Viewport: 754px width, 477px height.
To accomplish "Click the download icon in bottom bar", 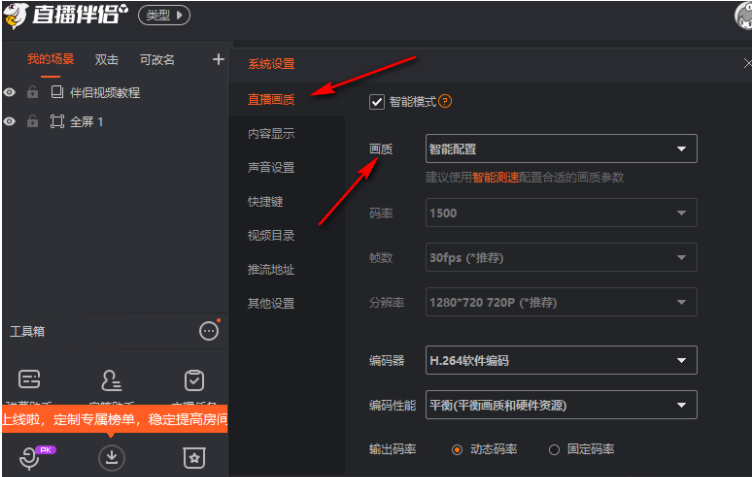I will coord(111,457).
